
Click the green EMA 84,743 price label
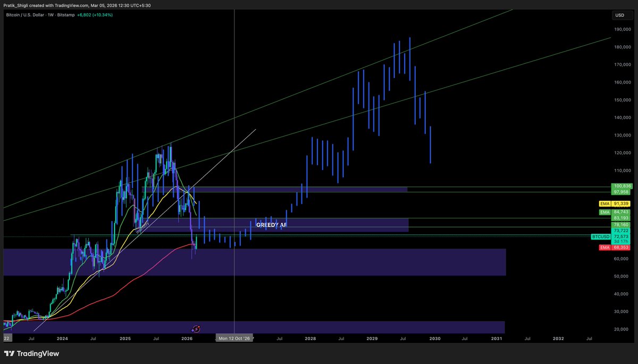click(615, 212)
